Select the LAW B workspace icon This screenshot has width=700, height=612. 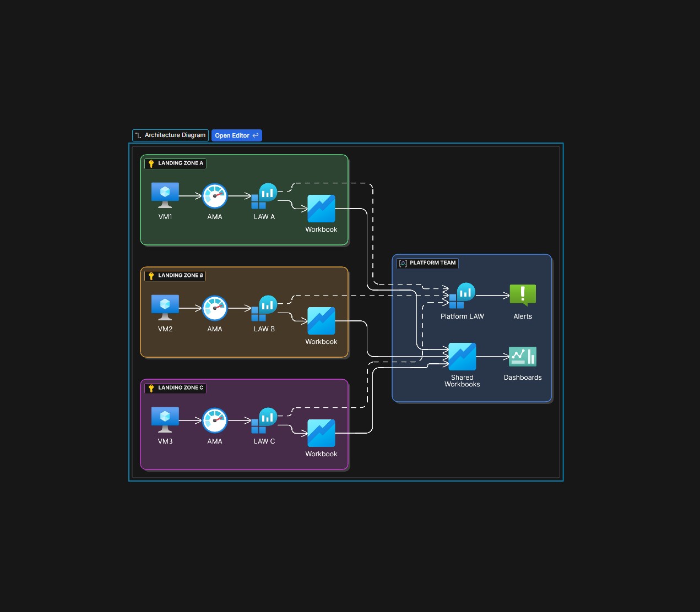tap(264, 306)
